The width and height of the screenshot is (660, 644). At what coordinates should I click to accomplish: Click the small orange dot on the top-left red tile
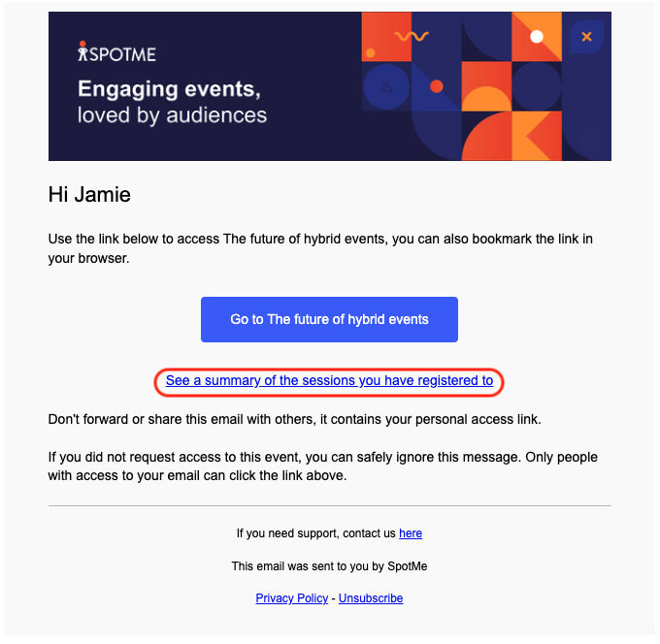point(371,53)
